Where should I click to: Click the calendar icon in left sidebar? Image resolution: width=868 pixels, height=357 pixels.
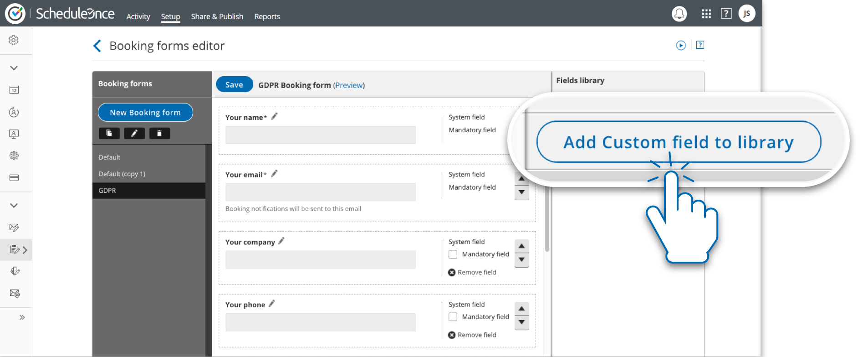pyautogui.click(x=14, y=90)
